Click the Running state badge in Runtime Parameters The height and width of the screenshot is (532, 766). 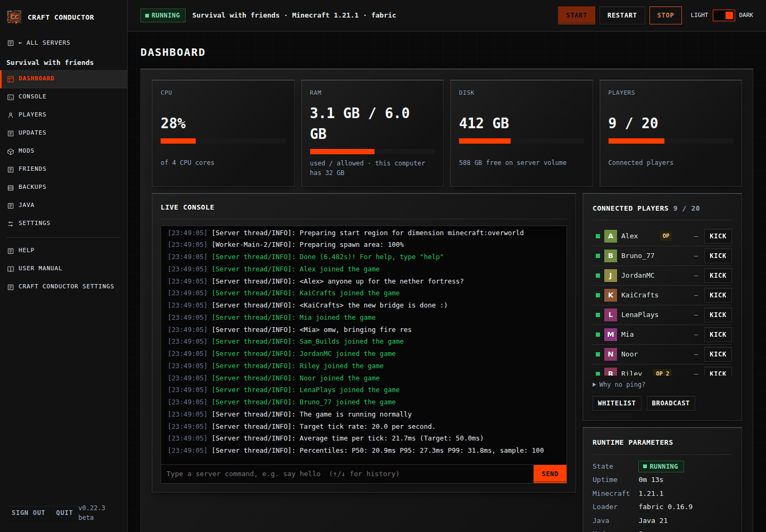pos(661,467)
